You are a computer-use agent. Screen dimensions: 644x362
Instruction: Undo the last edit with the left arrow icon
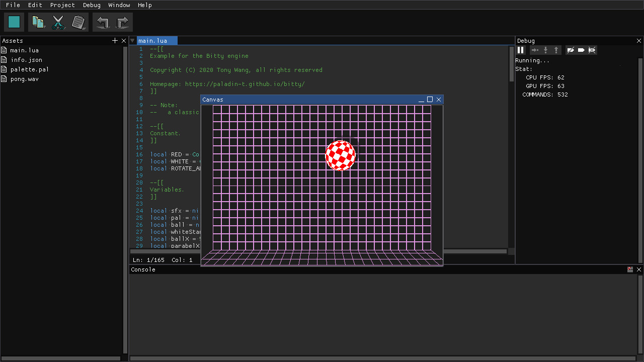click(x=103, y=22)
